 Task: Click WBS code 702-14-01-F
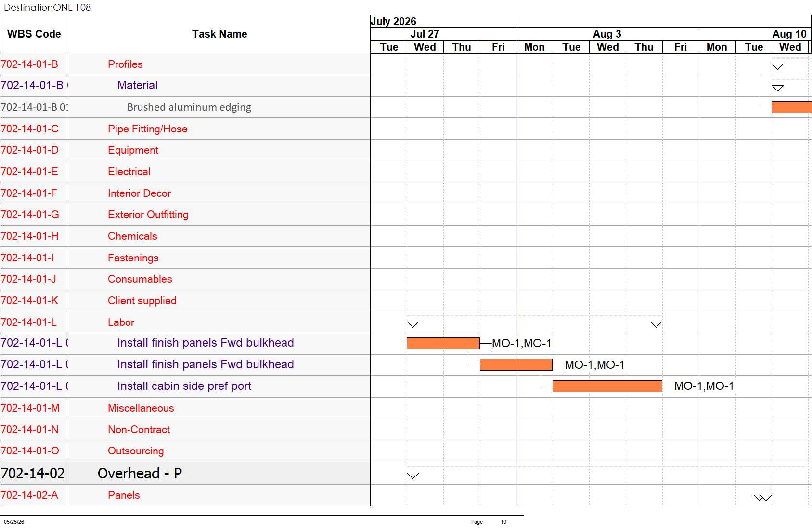click(28, 193)
